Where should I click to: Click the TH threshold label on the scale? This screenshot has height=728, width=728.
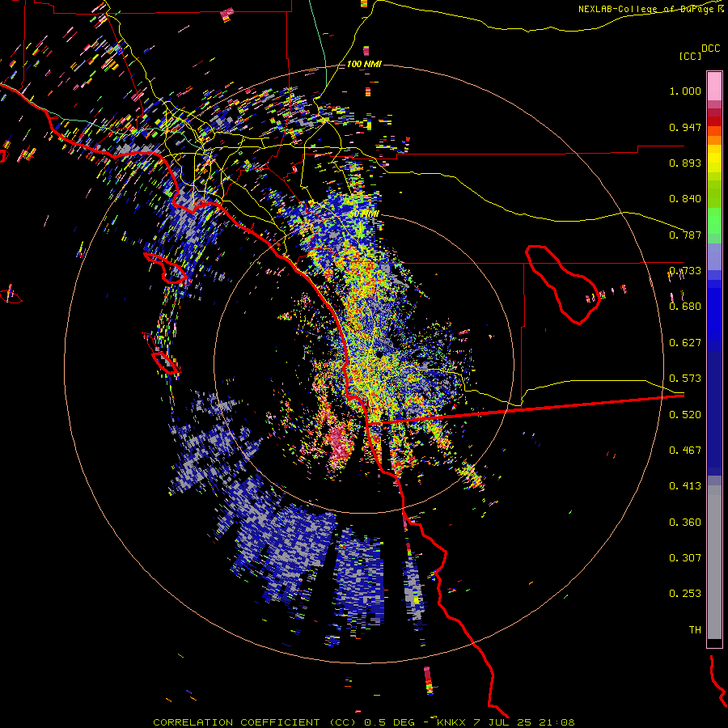tap(695, 630)
